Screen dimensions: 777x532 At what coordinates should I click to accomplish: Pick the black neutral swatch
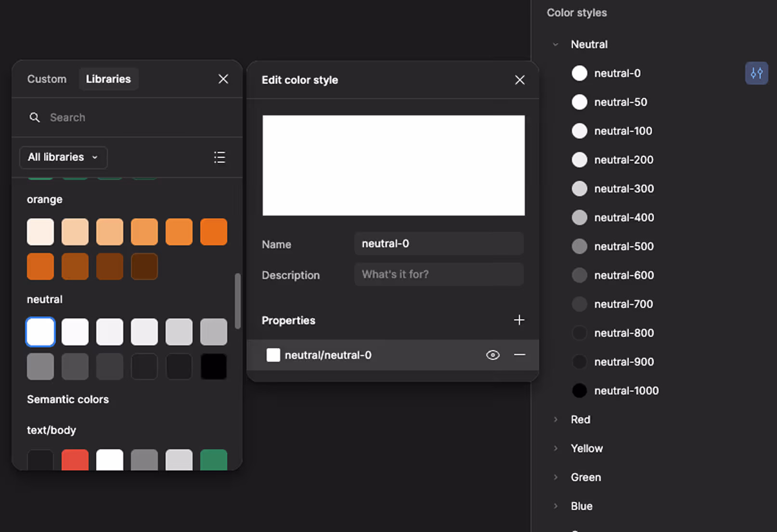tap(214, 367)
